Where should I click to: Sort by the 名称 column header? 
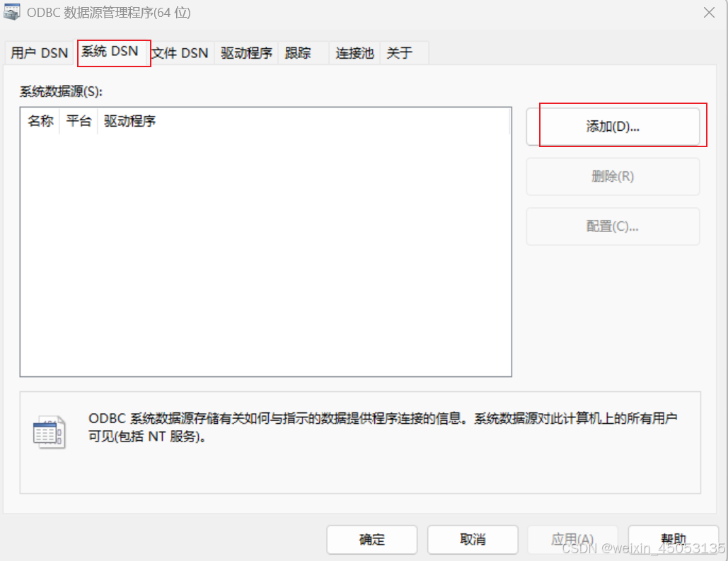coord(40,121)
